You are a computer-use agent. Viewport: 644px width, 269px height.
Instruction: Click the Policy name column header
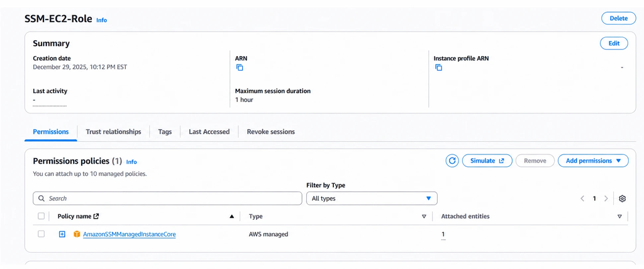coord(74,216)
